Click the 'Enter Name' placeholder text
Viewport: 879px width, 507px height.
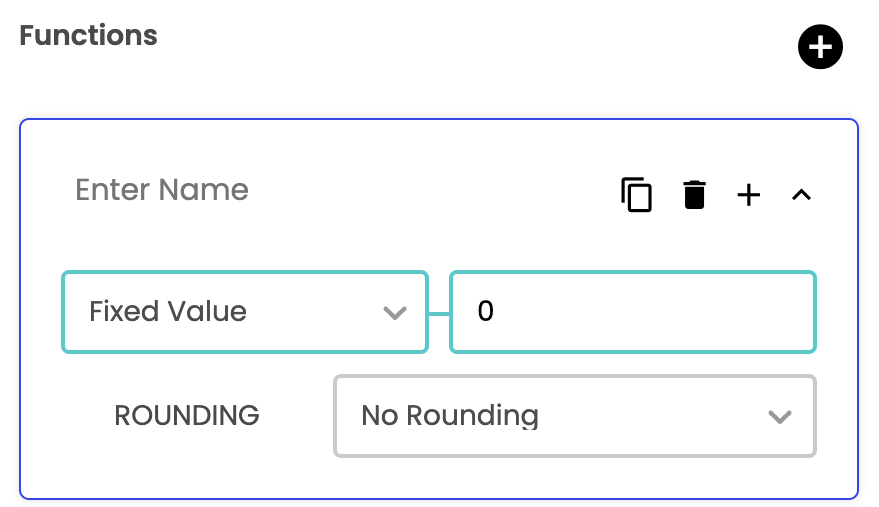click(x=162, y=190)
